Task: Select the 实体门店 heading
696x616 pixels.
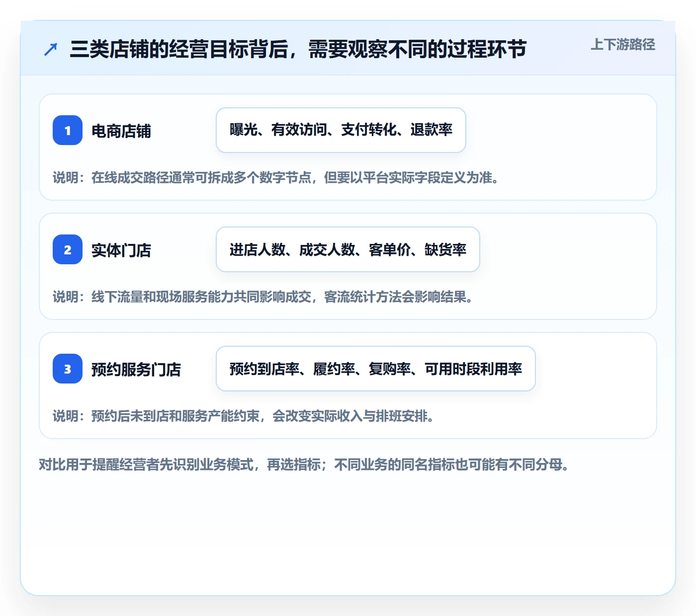Action: pyautogui.click(x=121, y=250)
